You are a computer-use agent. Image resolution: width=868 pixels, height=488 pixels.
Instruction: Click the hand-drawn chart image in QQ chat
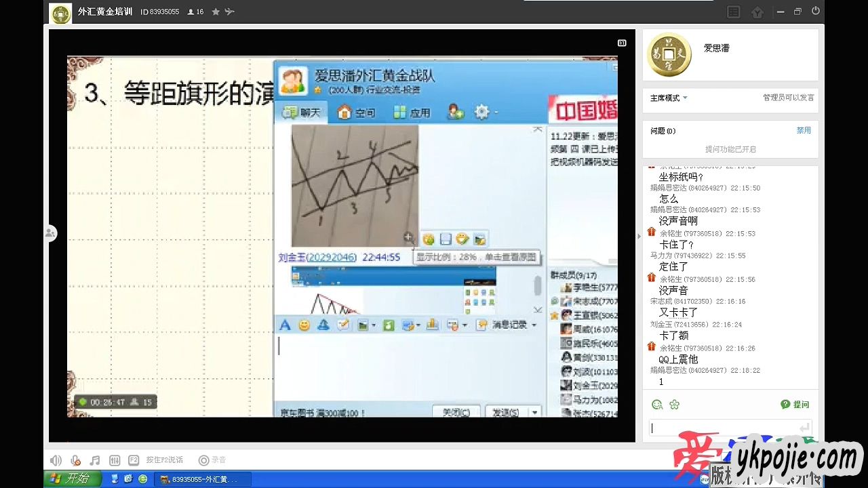tap(355, 185)
